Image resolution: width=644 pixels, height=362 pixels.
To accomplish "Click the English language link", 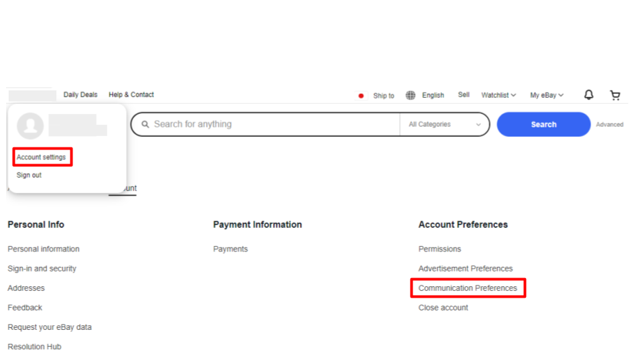I will tap(433, 95).
